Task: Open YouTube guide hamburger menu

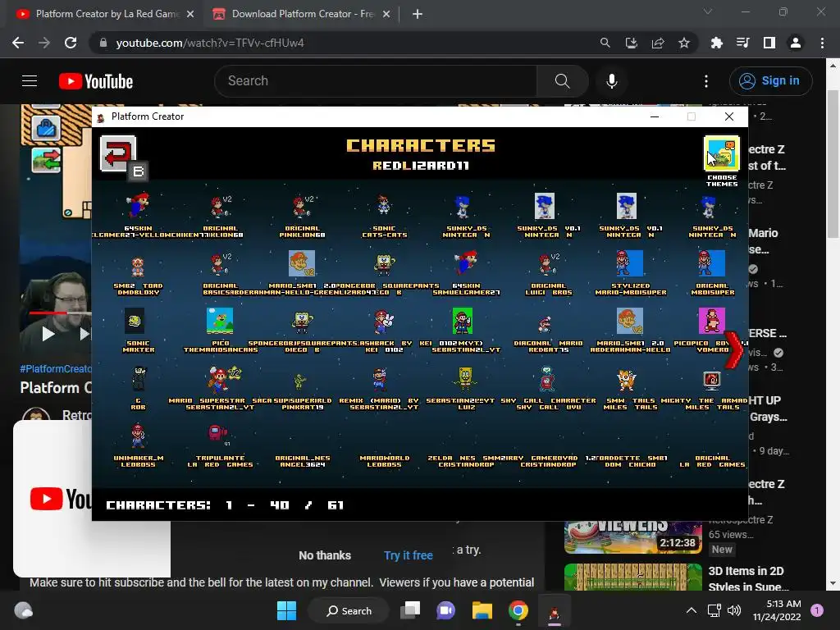Action: pos(30,81)
